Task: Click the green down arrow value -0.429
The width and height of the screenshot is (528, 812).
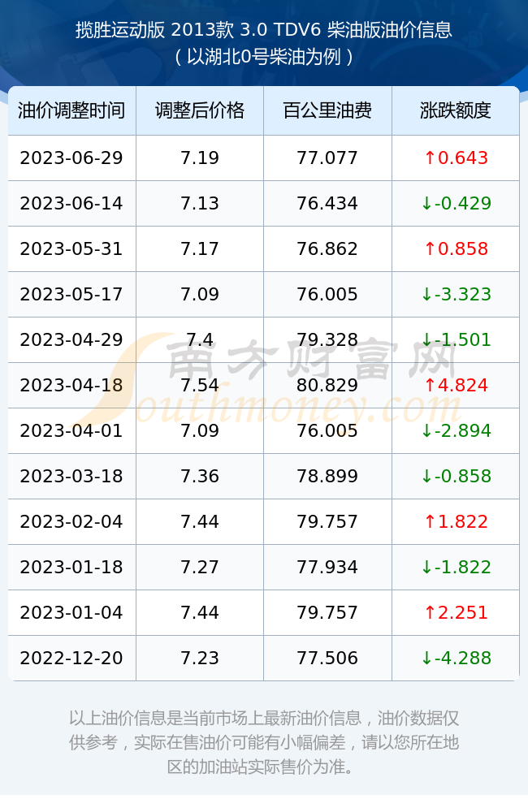Action: click(456, 204)
